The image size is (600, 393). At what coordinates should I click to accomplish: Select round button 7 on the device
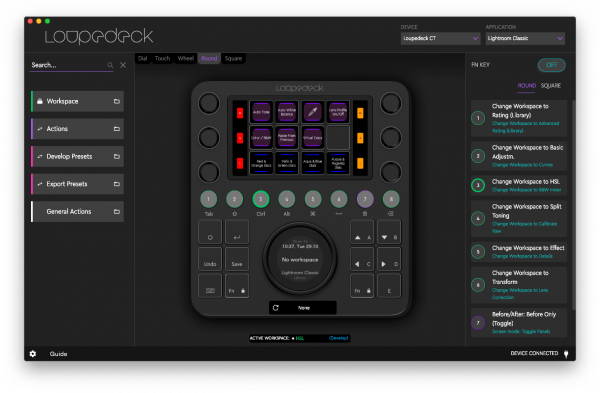[x=365, y=199]
